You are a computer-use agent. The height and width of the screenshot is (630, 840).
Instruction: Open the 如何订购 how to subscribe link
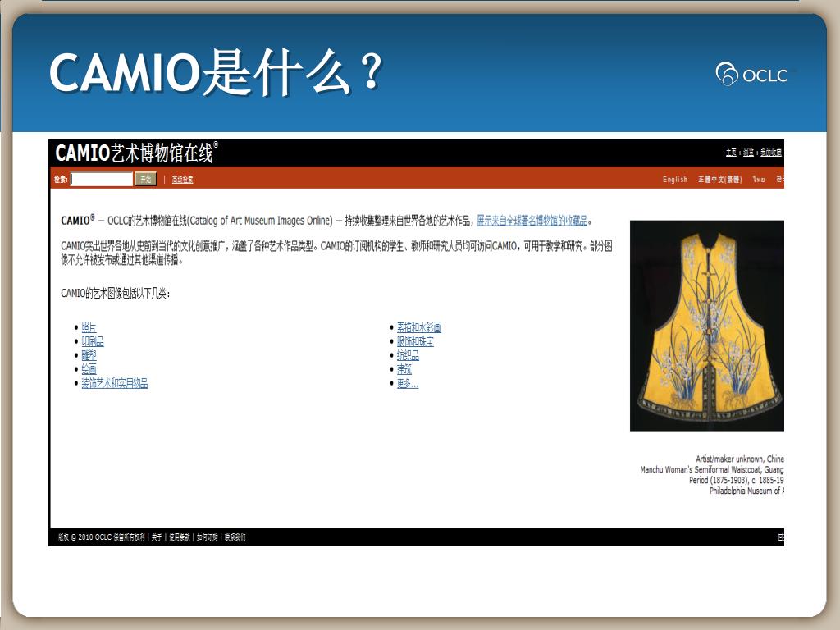(208, 537)
